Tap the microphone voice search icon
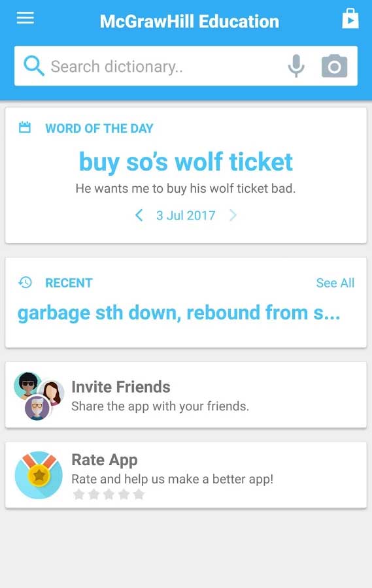Screen dimensions: 372x588 coord(296,66)
